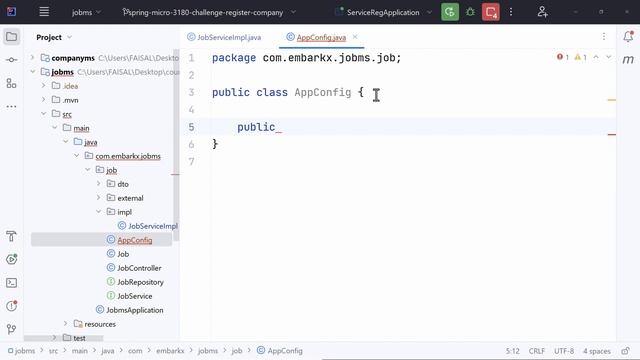The height and width of the screenshot is (360, 640).
Task: Open more run actions menu
Action: click(x=511, y=12)
